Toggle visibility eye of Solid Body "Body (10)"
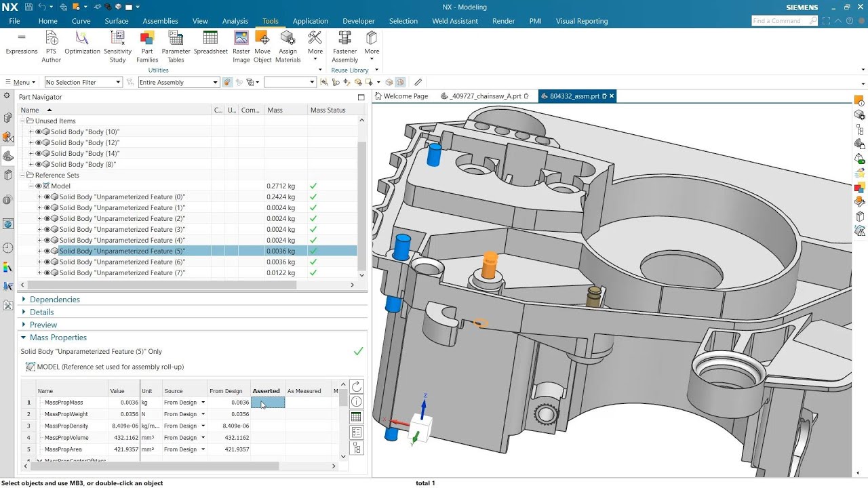868x488 pixels. tap(39, 132)
